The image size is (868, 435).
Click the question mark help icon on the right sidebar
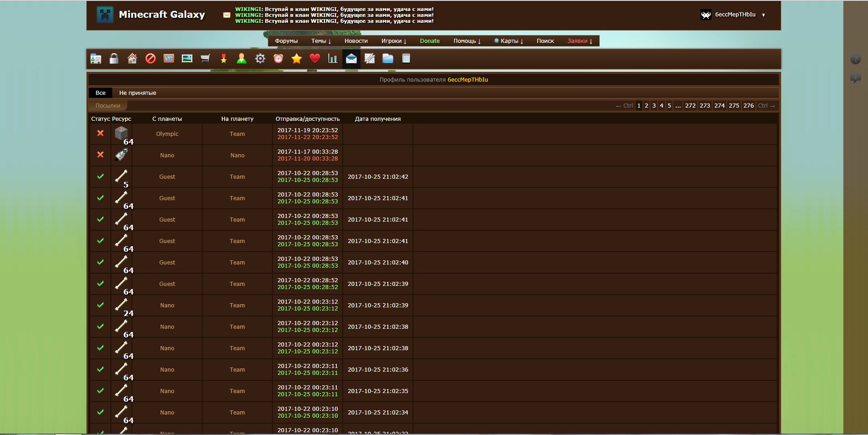[855, 59]
